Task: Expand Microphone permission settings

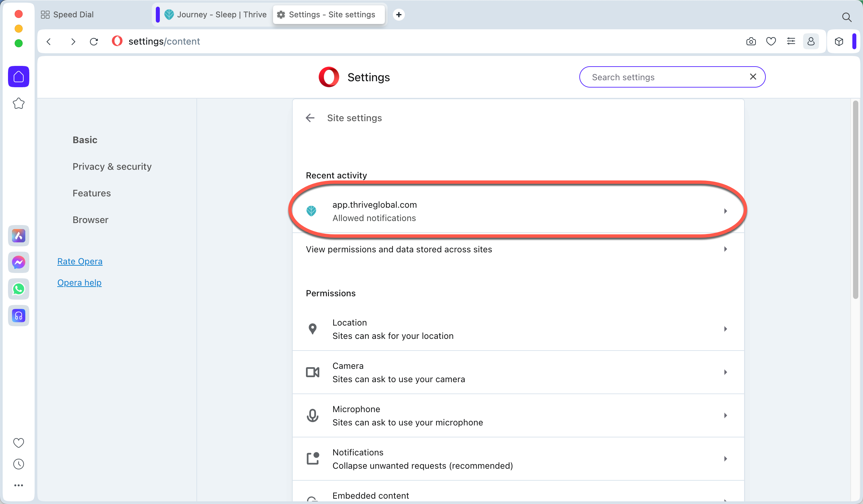Action: (518, 416)
